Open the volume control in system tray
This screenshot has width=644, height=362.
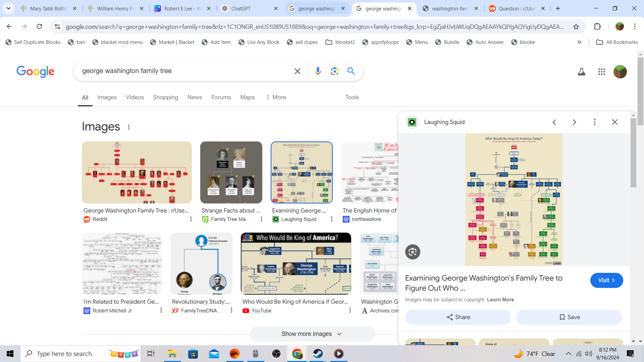(589, 354)
